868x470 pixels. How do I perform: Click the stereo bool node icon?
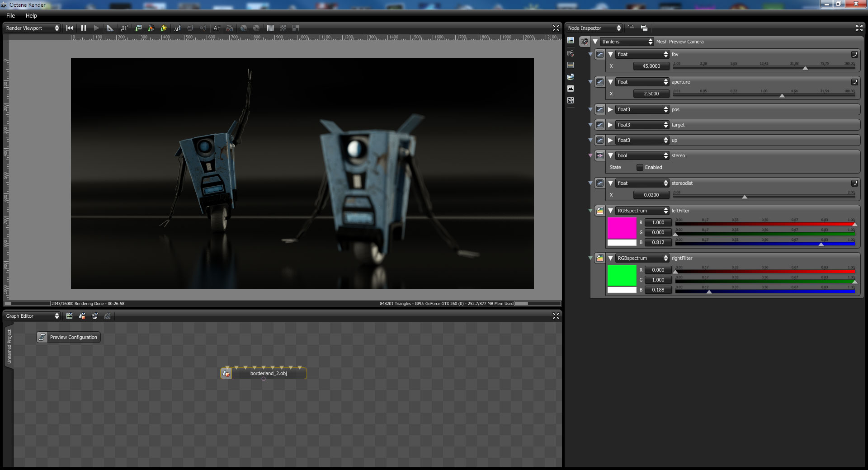[x=600, y=155]
